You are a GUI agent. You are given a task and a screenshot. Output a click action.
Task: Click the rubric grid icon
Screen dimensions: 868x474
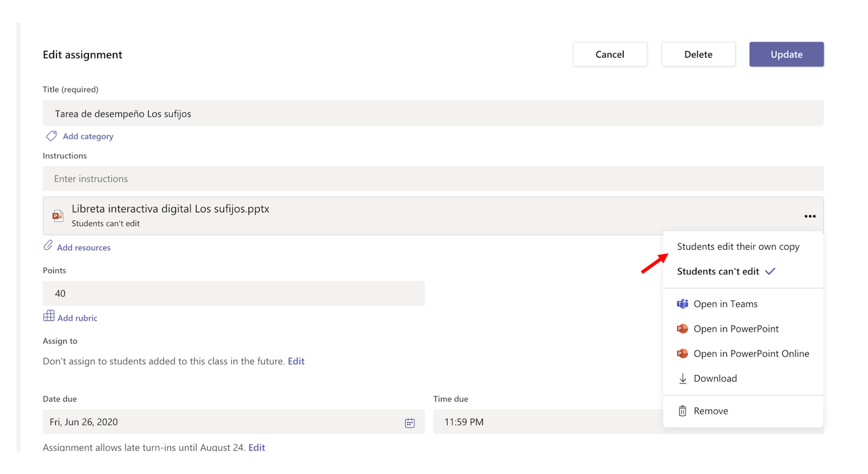pyautogui.click(x=49, y=316)
